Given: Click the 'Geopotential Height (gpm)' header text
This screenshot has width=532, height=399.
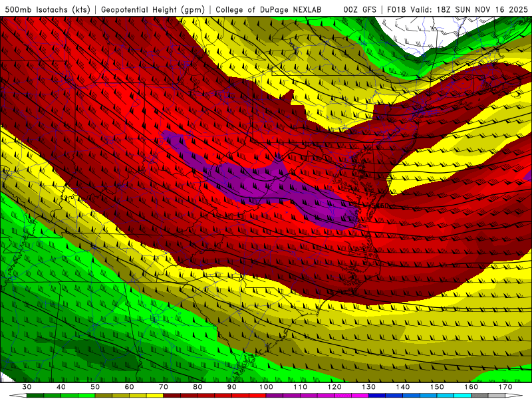Looking at the screenshot, I should click(x=153, y=9).
